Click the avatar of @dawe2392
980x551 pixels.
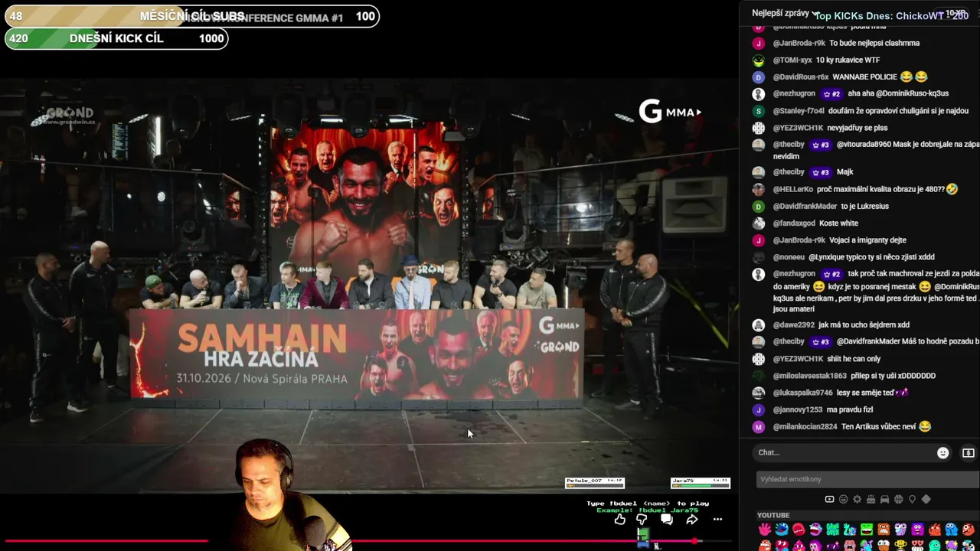coord(759,325)
